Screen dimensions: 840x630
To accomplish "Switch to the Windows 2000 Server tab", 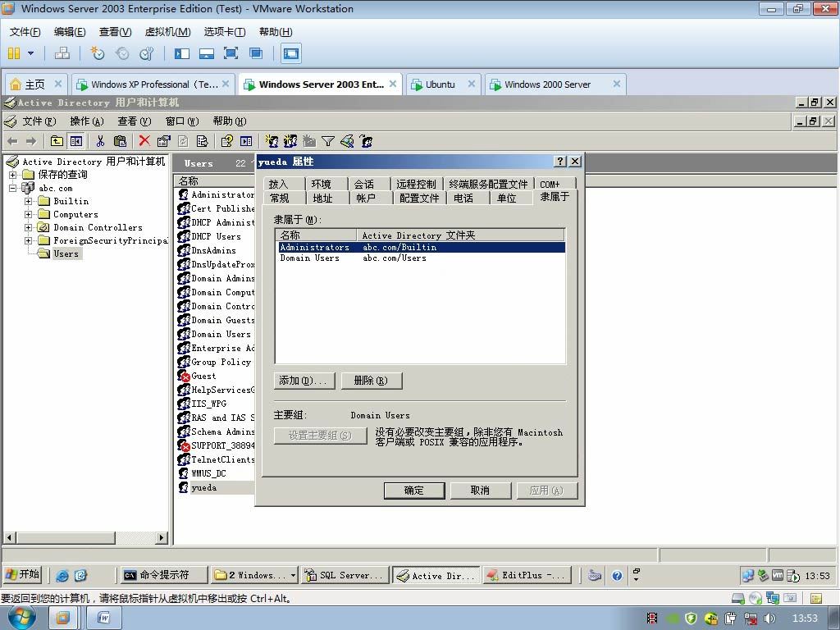I will [x=555, y=84].
